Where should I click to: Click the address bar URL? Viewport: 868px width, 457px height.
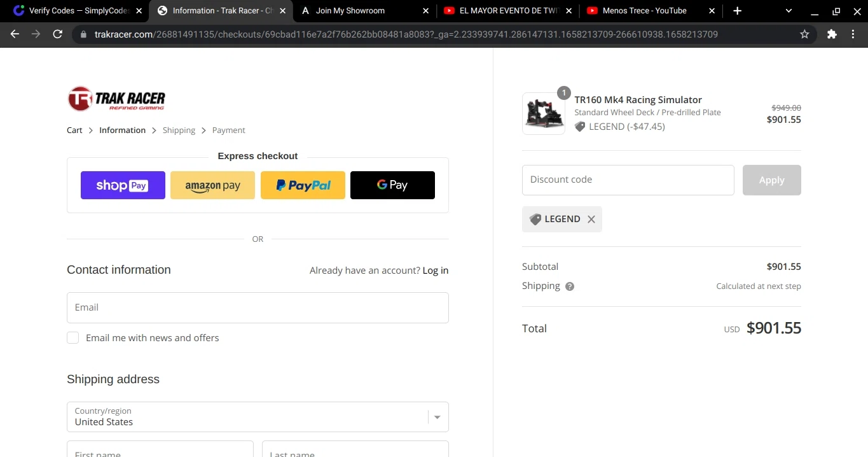406,34
